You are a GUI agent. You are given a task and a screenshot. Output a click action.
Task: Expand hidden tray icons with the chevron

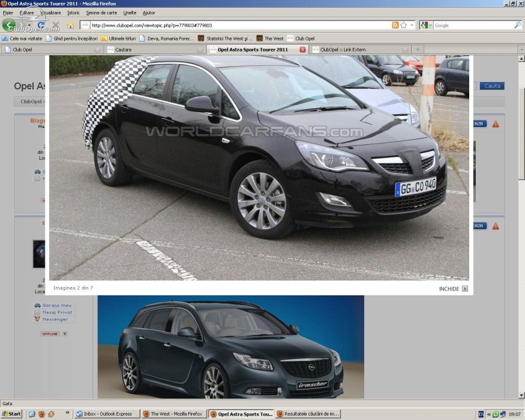coord(489,415)
